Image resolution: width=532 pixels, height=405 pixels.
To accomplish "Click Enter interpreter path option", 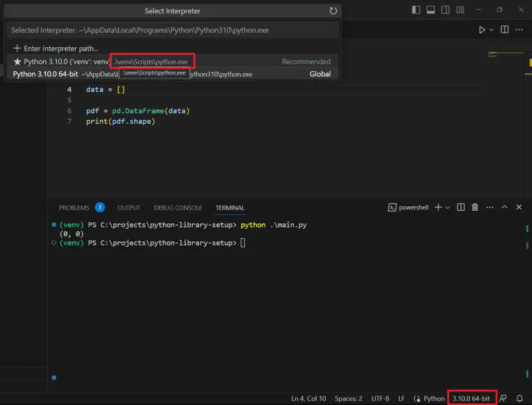I will (59, 48).
